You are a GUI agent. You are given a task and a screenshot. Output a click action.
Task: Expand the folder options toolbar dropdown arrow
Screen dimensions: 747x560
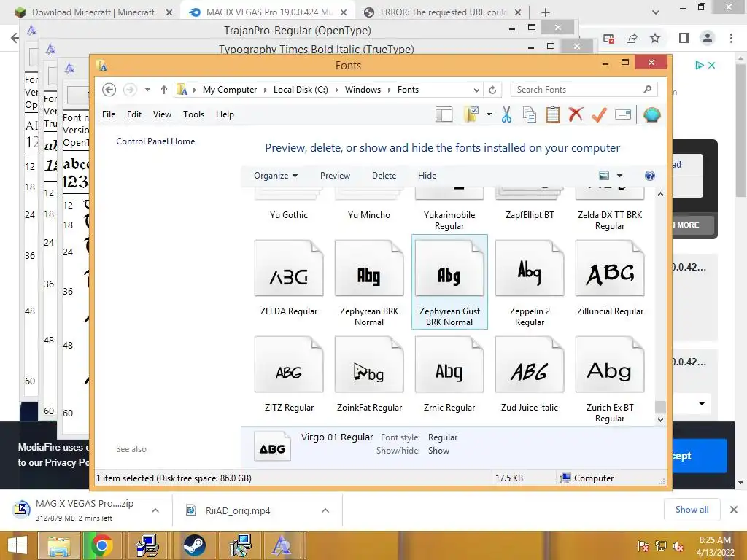tap(489, 114)
